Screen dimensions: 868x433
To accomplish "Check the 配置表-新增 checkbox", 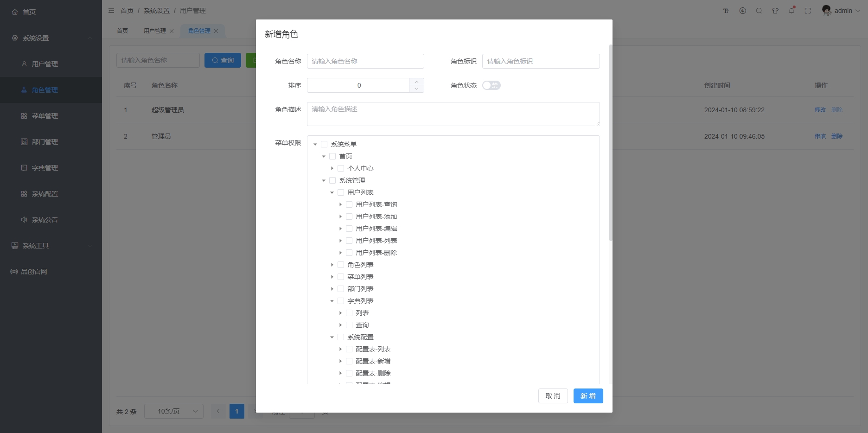I will point(349,361).
